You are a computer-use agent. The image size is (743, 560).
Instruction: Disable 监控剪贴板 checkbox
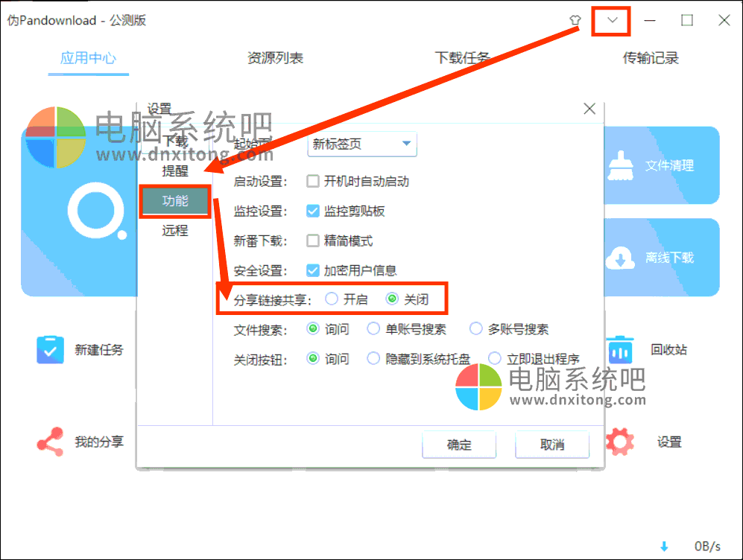(314, 211)
